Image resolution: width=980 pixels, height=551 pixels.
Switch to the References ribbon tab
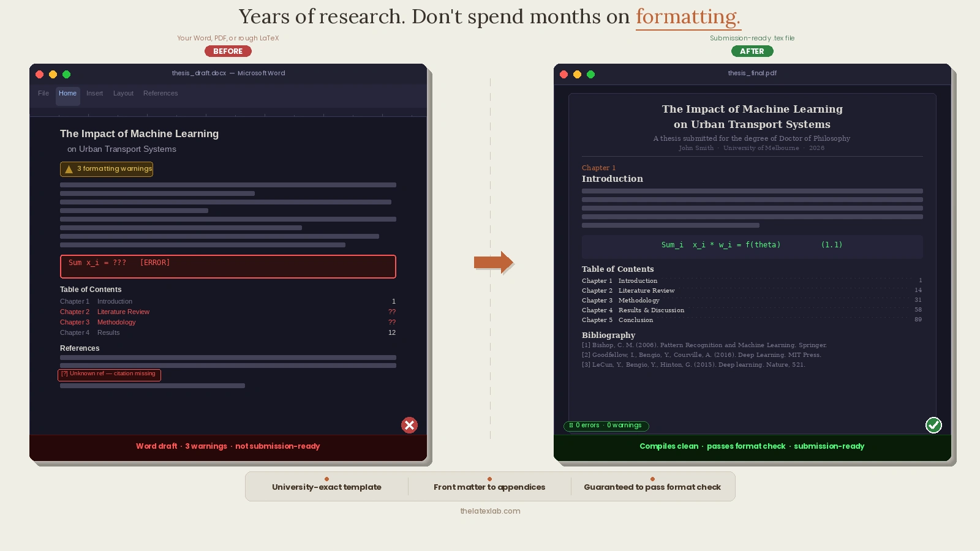point(160,93)
